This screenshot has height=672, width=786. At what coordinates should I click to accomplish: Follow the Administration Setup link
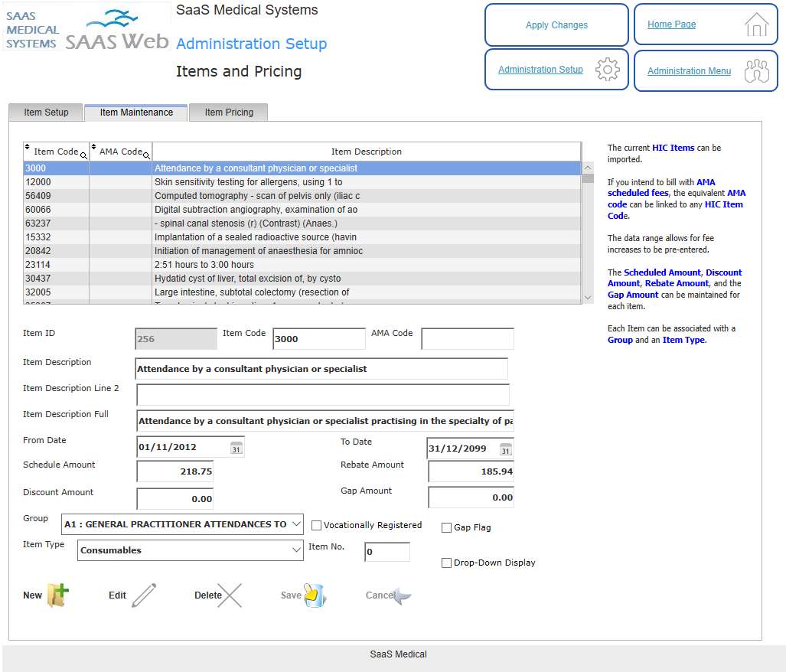tap(540, 69)
